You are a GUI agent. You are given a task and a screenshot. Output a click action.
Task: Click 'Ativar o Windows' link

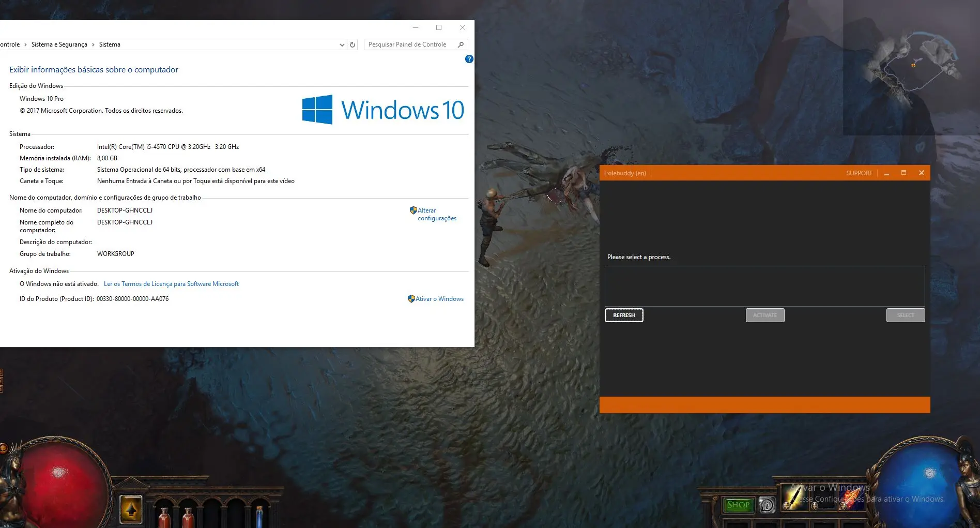coord(439,299)
